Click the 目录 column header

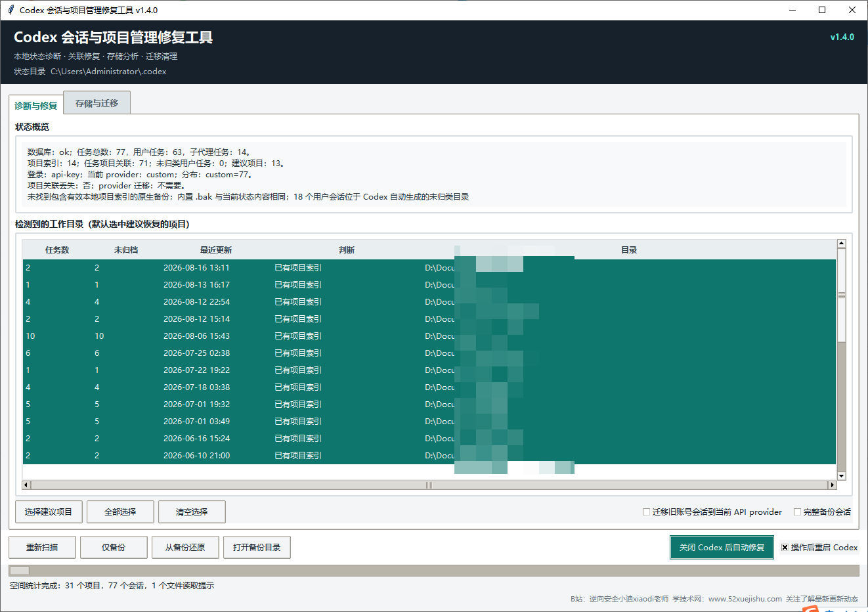pos(629,250)
